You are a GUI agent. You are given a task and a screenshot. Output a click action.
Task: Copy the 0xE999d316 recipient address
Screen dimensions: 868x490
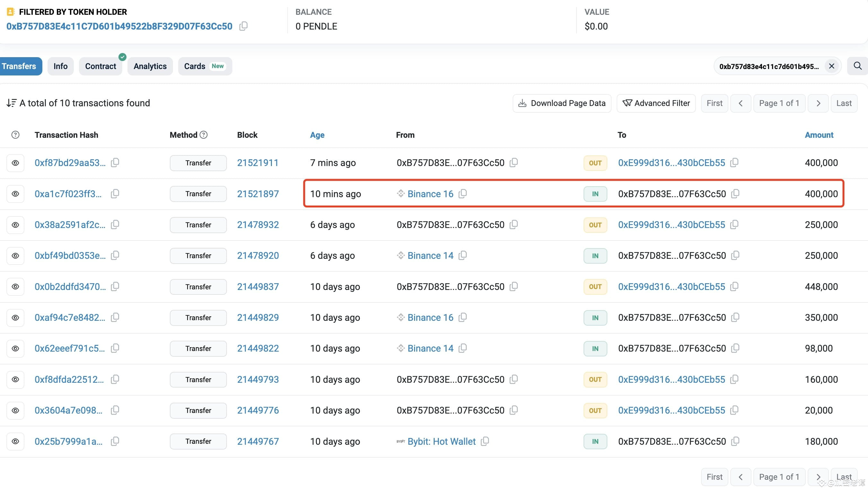coord(734,162)
